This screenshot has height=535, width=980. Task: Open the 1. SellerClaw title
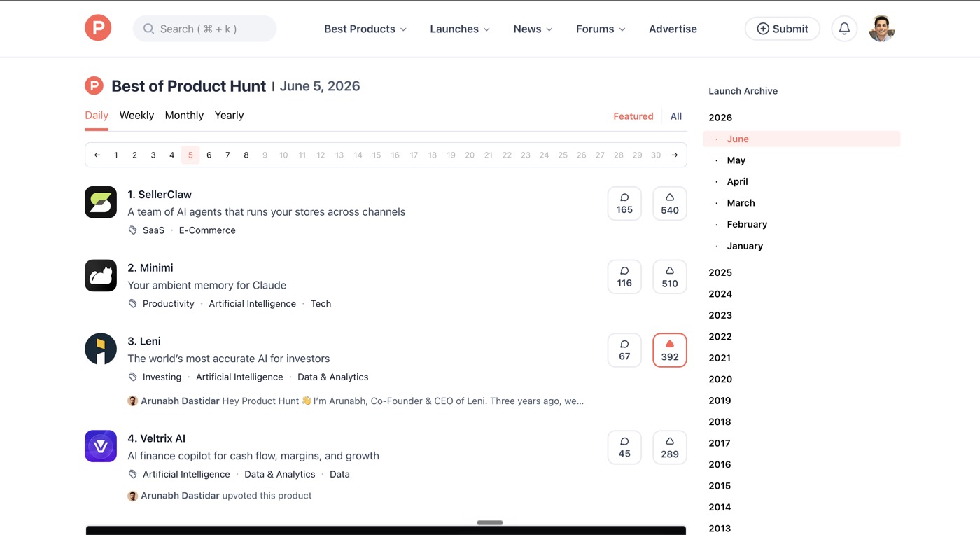click(x=160, y=195)
